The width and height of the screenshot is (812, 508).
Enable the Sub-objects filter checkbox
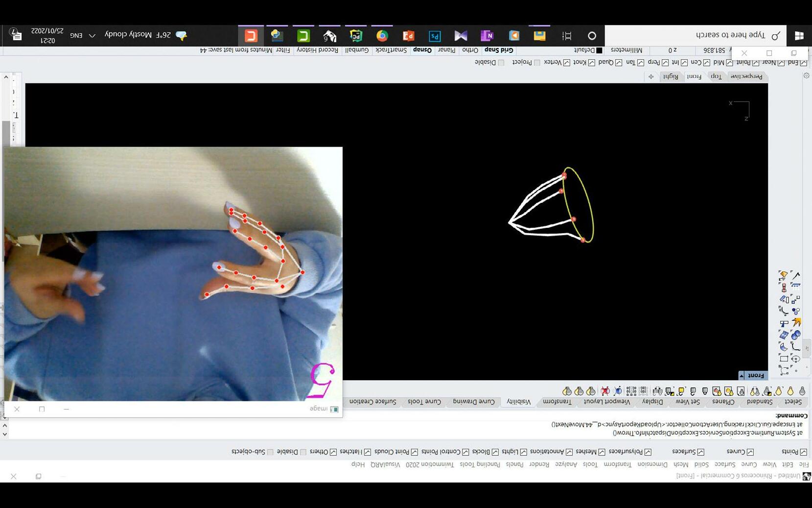point(270,452)
